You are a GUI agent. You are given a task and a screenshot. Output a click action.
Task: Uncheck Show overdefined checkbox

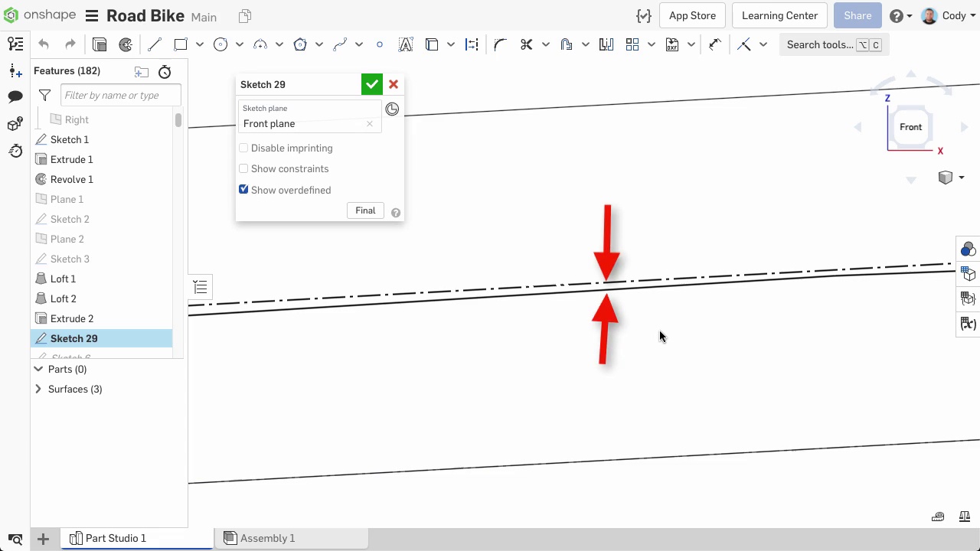243,189
